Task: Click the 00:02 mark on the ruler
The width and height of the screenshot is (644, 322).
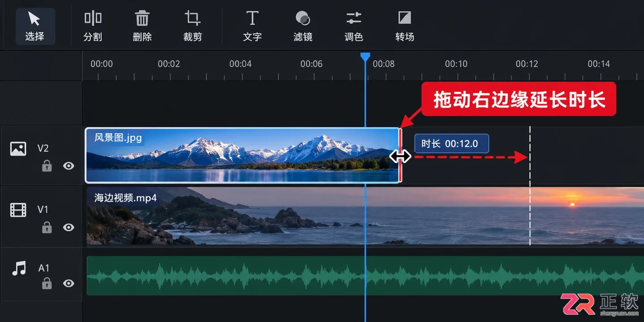Action: (x=169, y=64)
